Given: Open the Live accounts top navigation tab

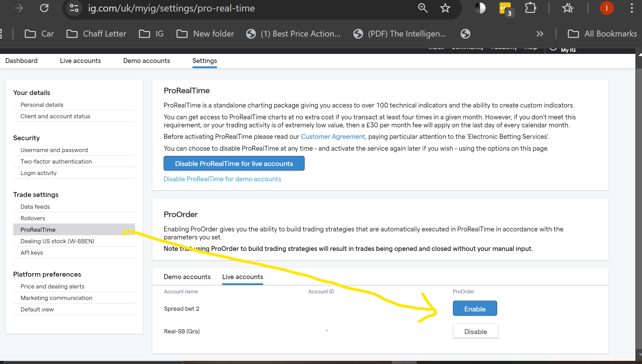Looking at the screenshot, I should [x=80, y=61].
